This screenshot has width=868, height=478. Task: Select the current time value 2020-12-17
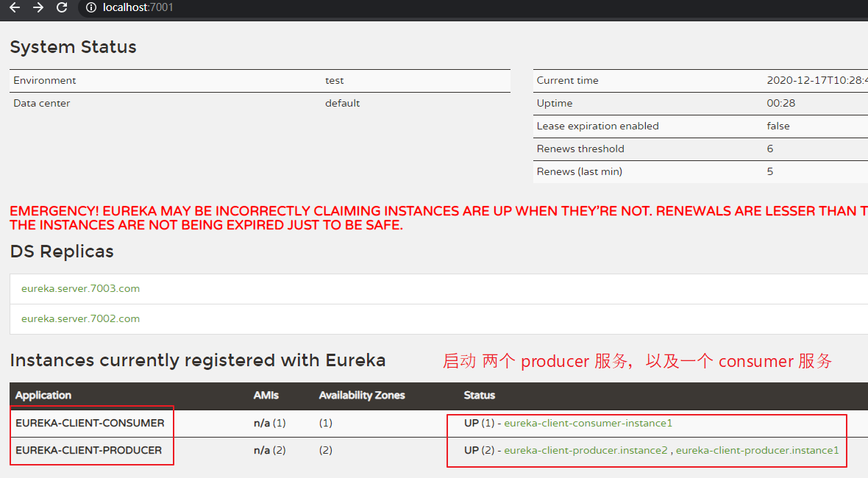pyautogui.click(x=817, y=81)
